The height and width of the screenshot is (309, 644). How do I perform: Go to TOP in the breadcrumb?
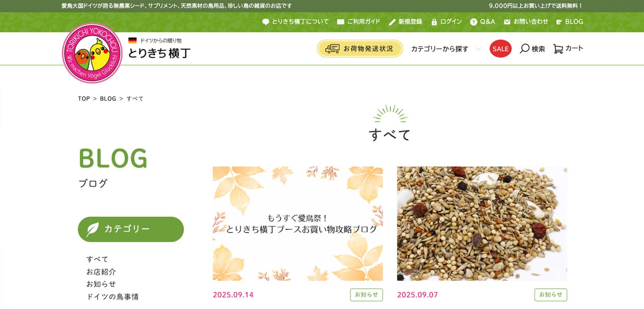[84, 99]
